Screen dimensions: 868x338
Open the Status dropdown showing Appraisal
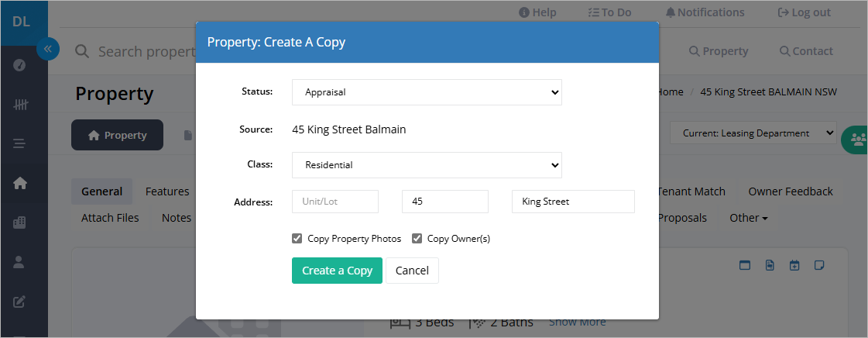coord(427,92)
